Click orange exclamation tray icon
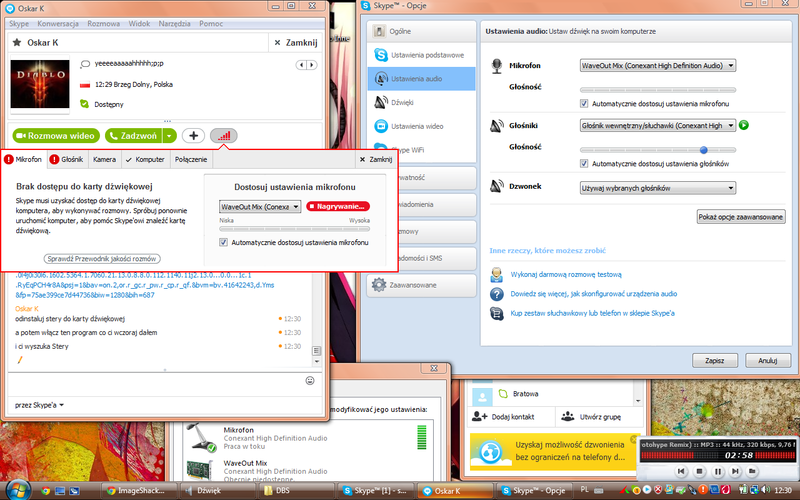The image size is (800, 500). tap(703, 490)
